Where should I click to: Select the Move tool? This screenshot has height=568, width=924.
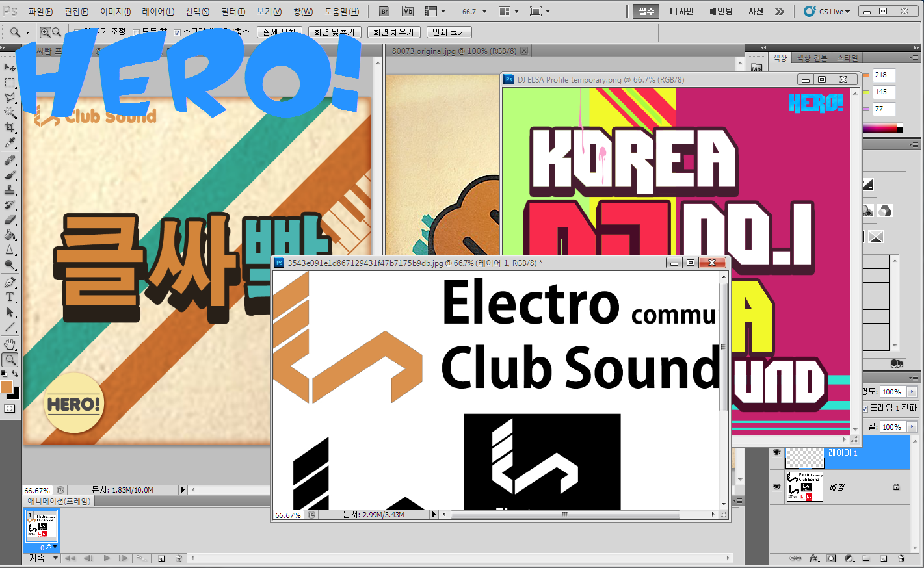click(10, 68)
